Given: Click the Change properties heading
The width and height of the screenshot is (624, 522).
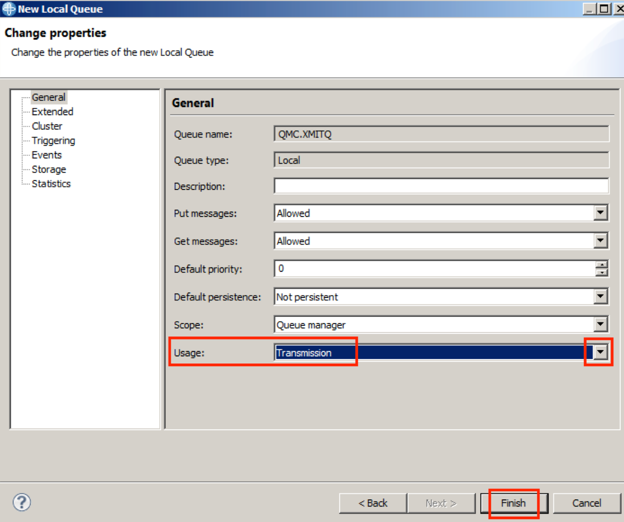Looking at the screenshot, I should point(55,33).
